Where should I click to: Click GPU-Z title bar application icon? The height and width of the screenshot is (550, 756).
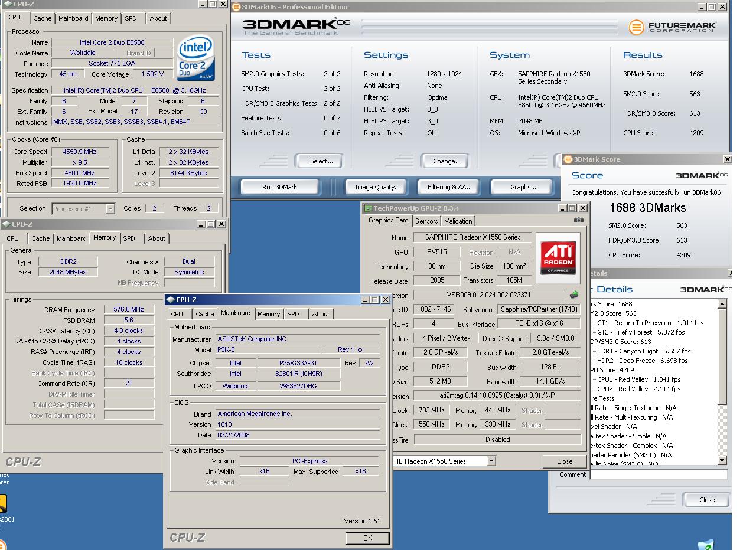click(x=368, y=208)
